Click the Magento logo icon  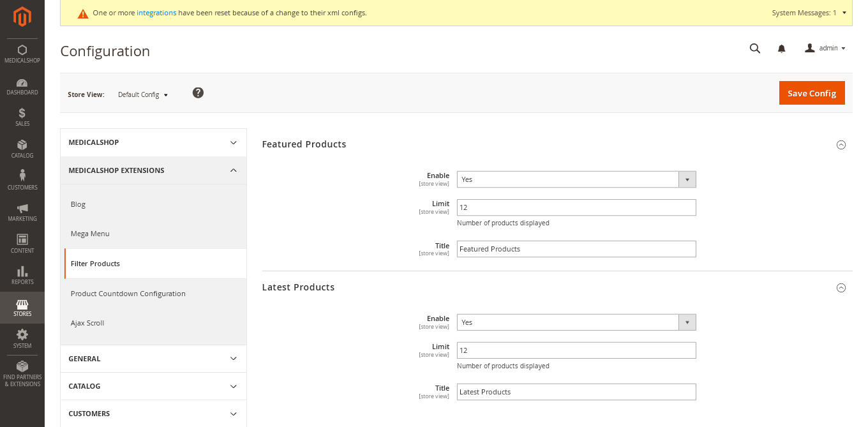(22, 17)
